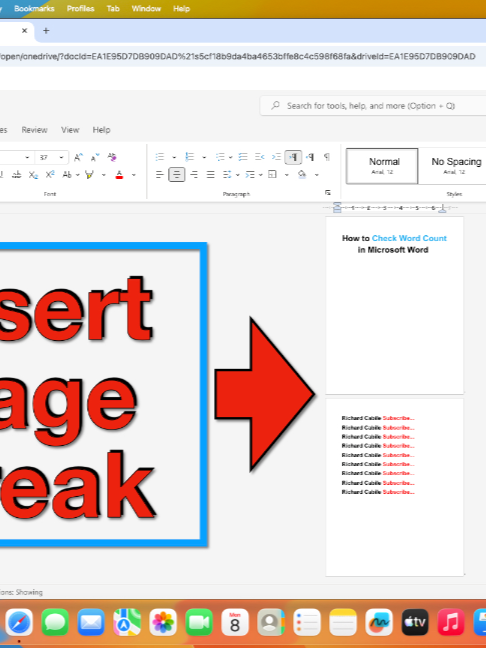This screenshot has height=648, width=486.
Task: Open font name dropdown arrow
Action: (27, 157)
